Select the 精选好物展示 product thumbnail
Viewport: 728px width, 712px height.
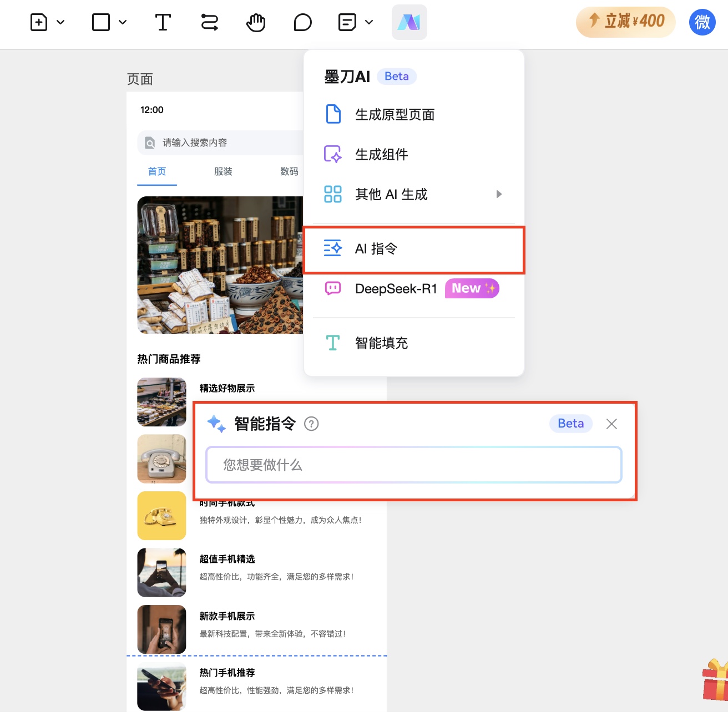(162, 402)
